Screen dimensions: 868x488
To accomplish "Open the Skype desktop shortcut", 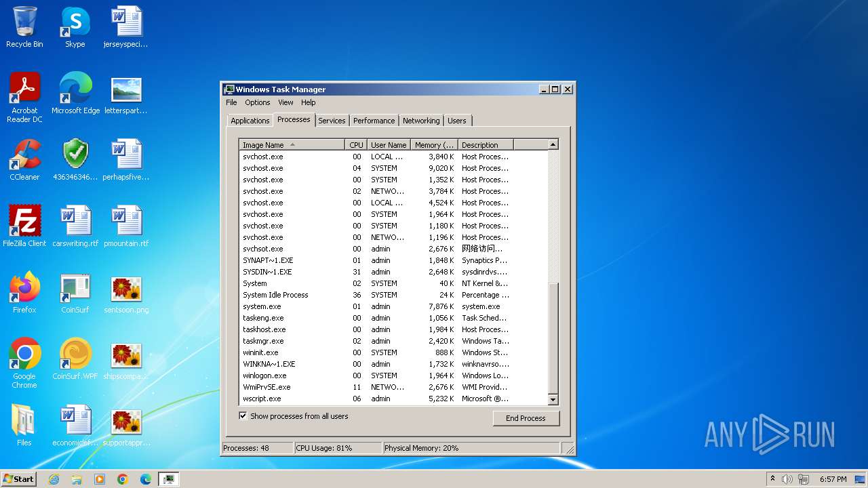I will [x=75, y=27].
